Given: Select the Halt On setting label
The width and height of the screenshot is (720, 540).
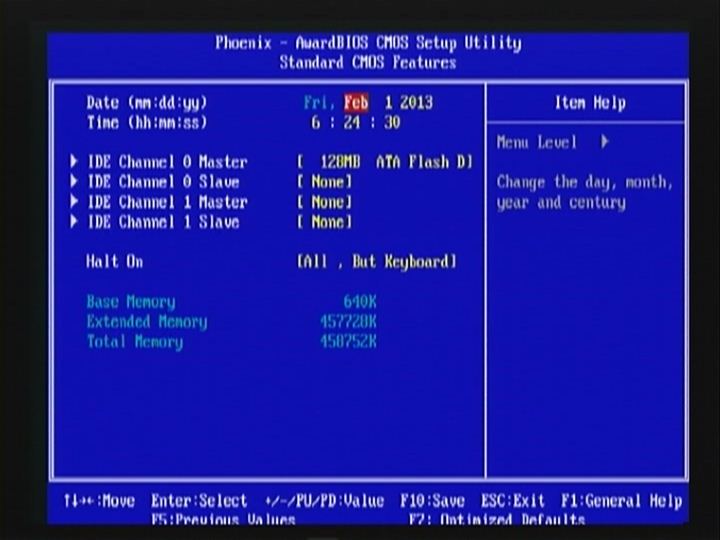Looking at the screenshot, I should [115, 262].
